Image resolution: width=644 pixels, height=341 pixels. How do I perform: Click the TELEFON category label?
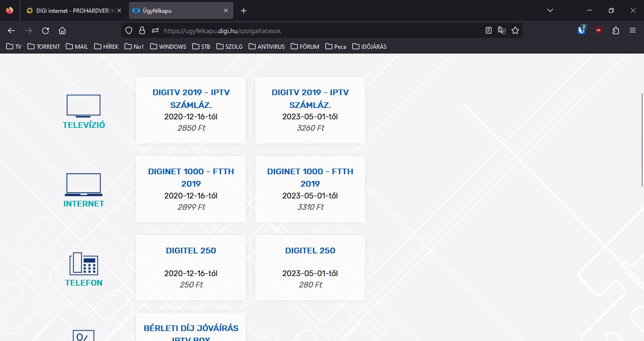point(84,283)
